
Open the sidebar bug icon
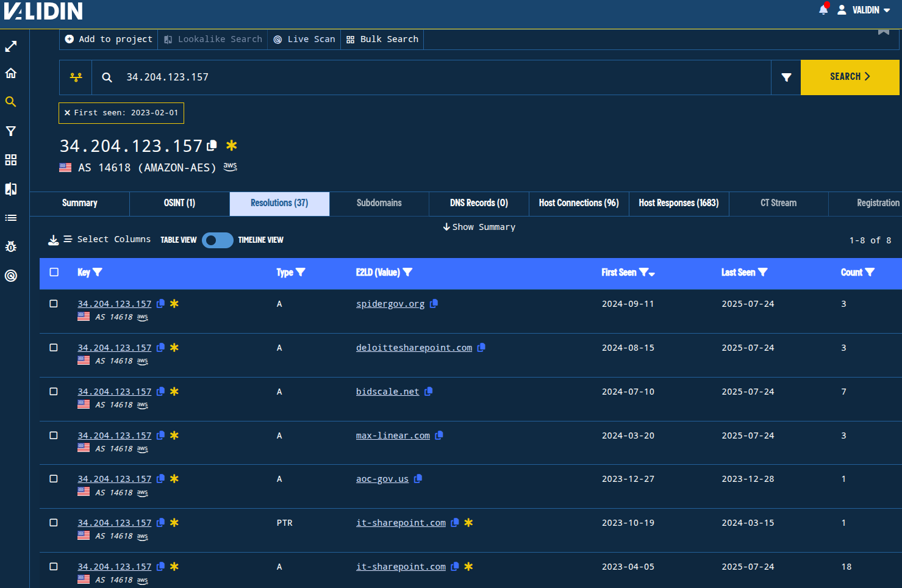[11, 246]
